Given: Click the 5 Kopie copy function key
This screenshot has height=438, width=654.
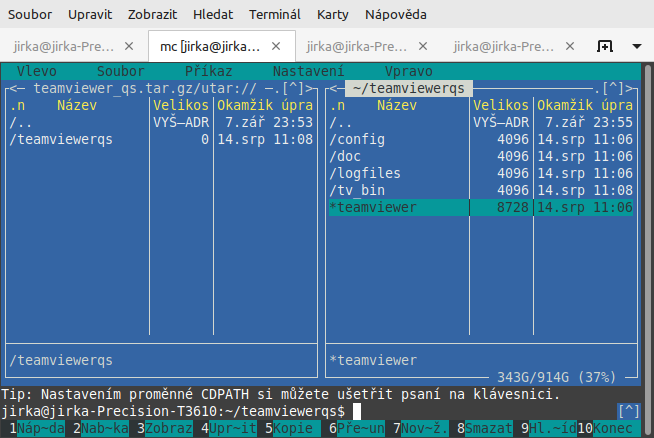Looking at the screenshot, I should [293, 428].
